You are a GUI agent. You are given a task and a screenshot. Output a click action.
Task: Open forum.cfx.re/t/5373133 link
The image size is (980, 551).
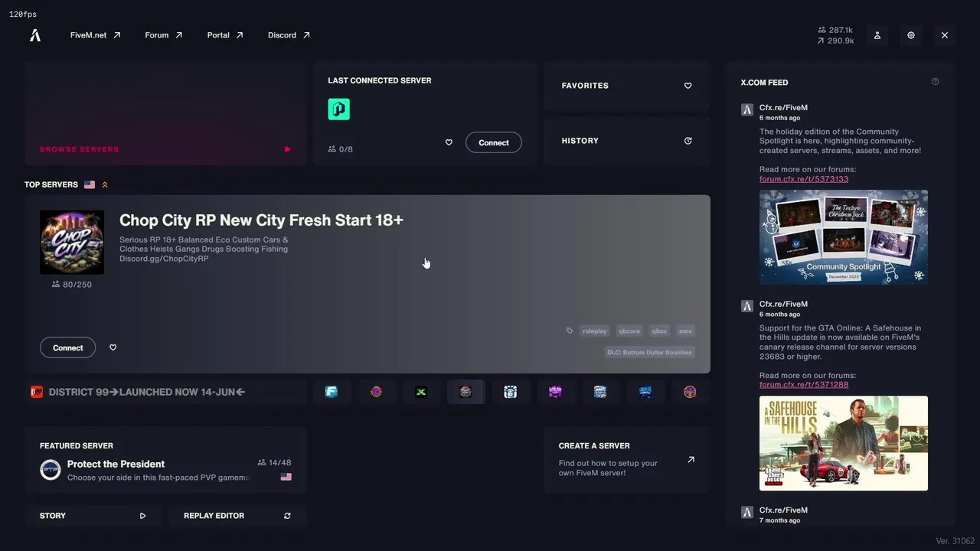804,179
